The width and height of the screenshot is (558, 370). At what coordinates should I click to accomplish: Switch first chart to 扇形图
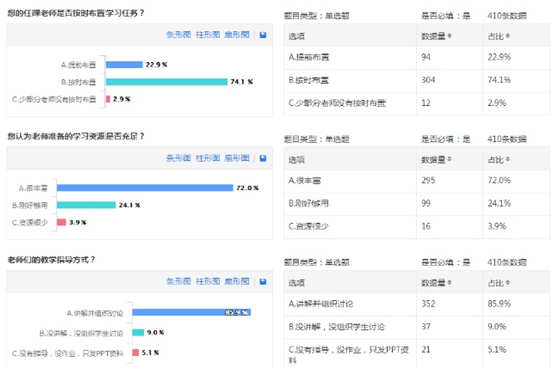(237, 35)
